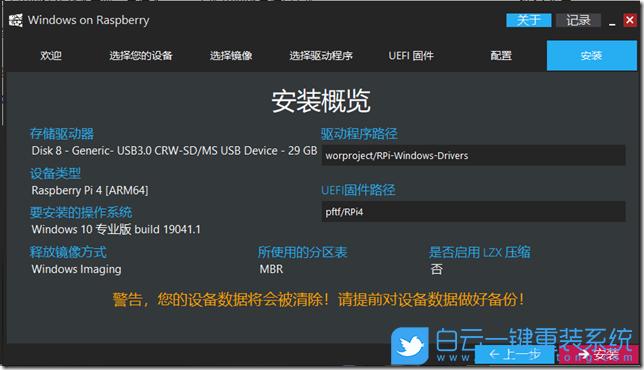
Task: Open the 配置 tab
Action: 501,55
